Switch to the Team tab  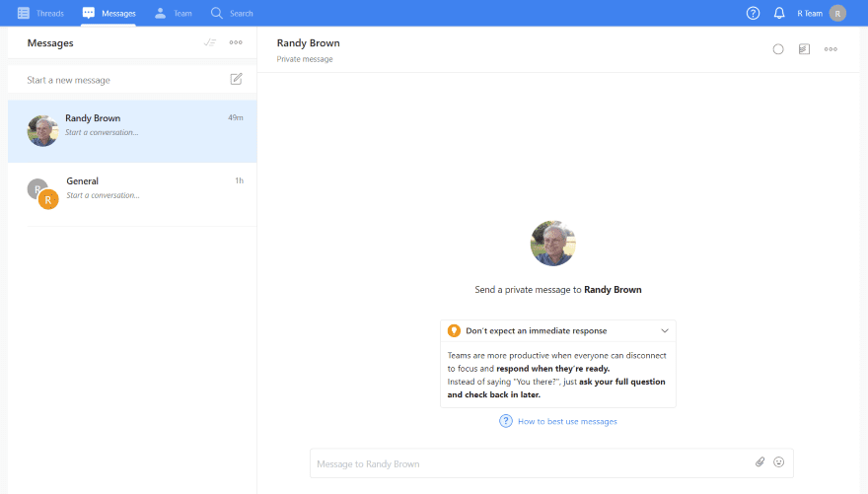pos(174,13)
